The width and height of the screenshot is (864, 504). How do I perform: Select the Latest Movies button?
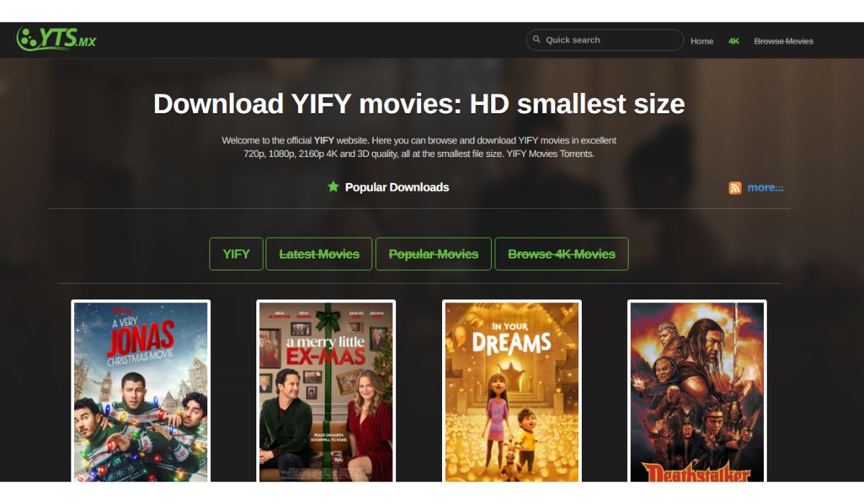(319, 254)
